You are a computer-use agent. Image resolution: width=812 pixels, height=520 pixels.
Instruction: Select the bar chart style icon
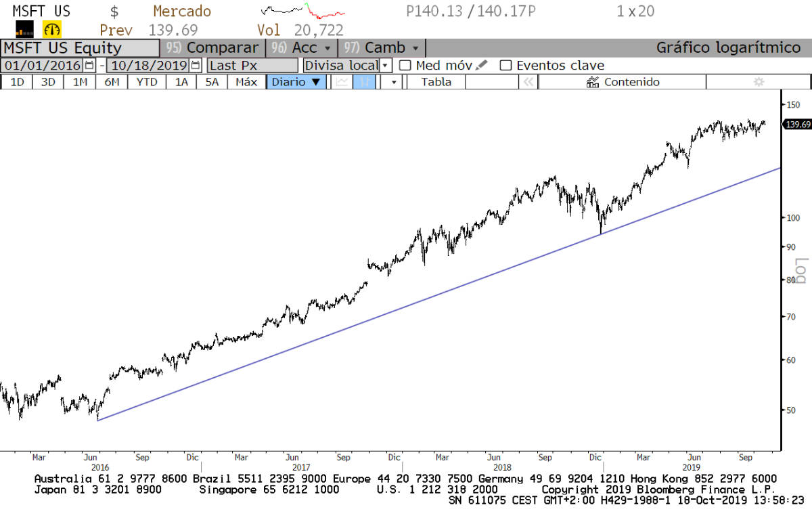pyautogui.click(x=364, y=82)
